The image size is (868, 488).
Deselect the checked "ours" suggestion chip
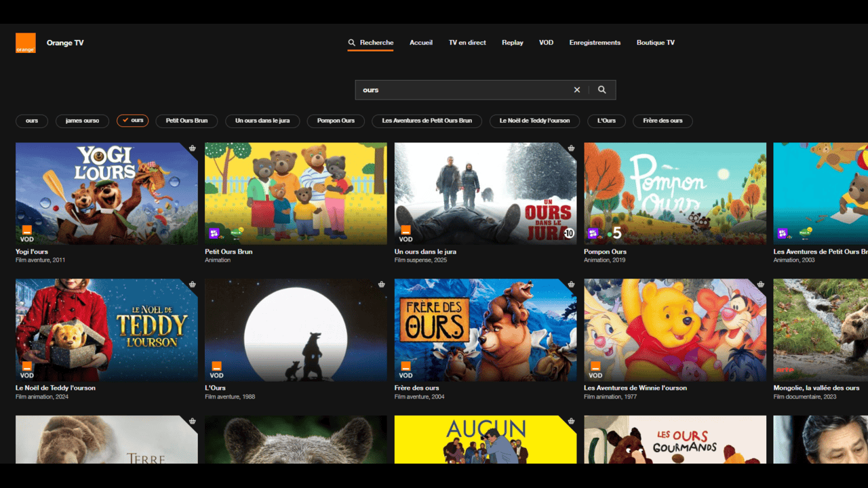point(132,121)
